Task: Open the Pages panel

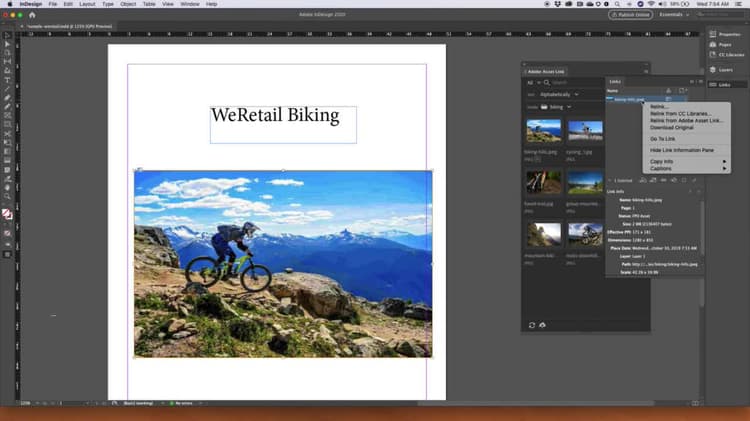Action: [x=721, y=44]
